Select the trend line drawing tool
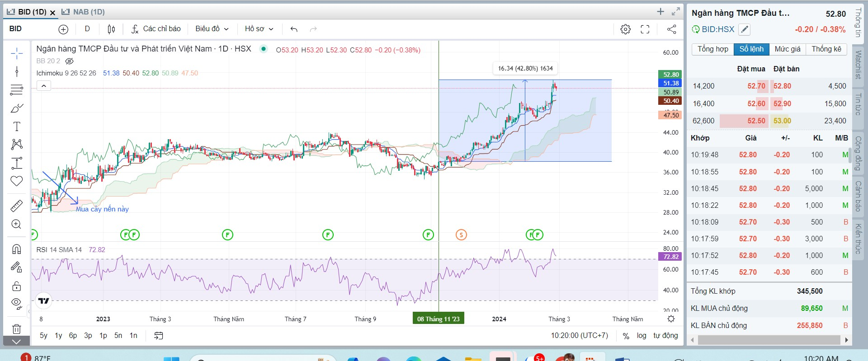This screenshot has height=361, width=868. [x=17, y=71]
